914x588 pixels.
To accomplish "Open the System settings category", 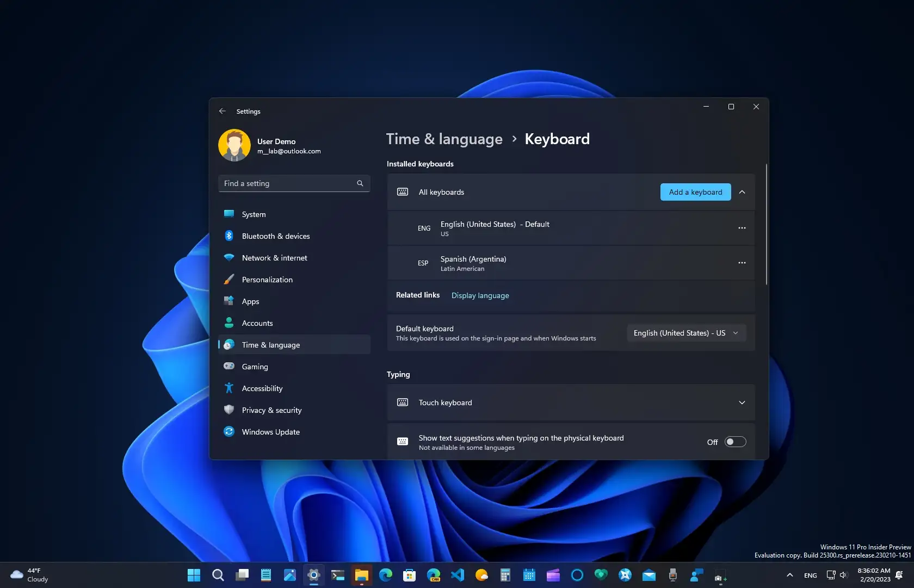I will 294,214.
